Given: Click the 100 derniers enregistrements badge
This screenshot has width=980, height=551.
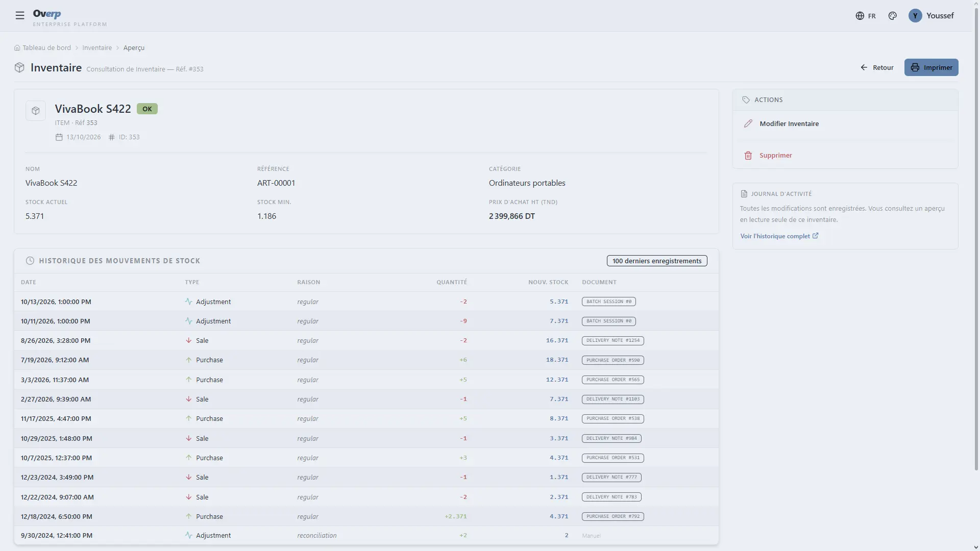Looking at the screenshot, I should 657,261.
